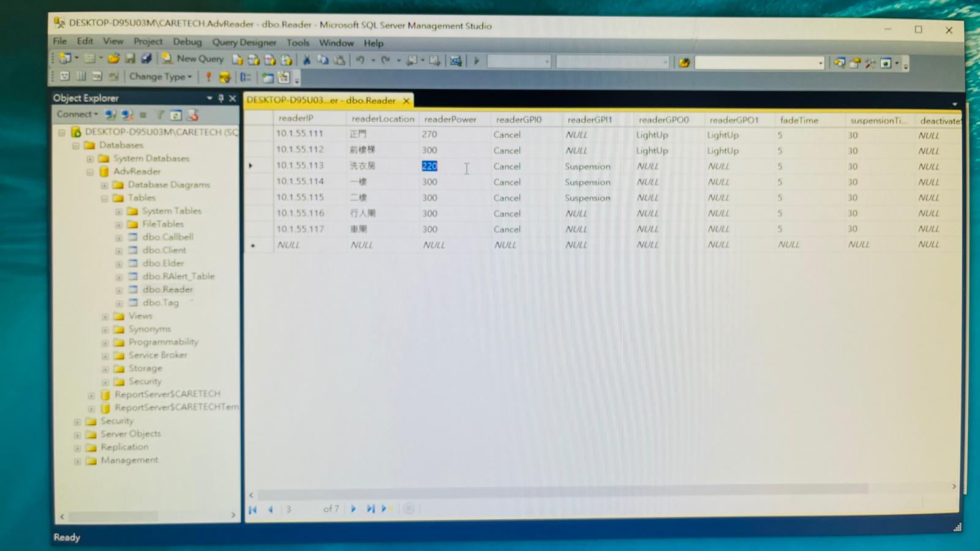Screen dimensions: 980x551
Task: Click the New Query toolbar button
Action: coord(193,59)
